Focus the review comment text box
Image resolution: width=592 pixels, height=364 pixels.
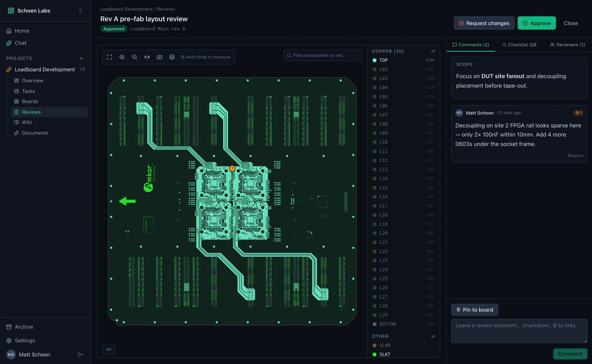519,331
